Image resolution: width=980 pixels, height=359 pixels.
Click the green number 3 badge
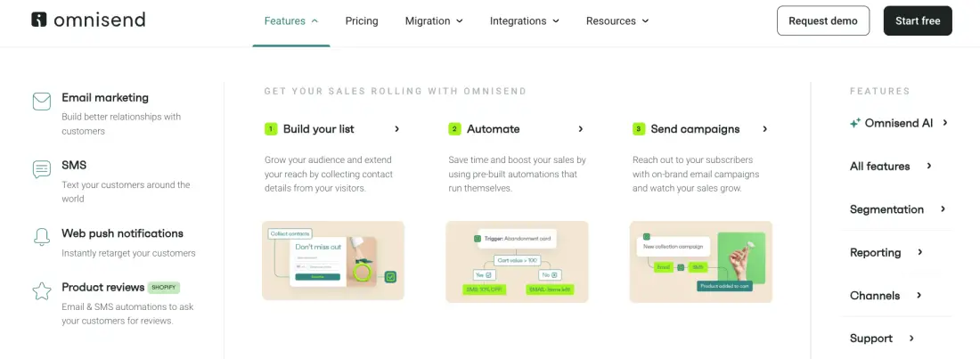point(639,129)
